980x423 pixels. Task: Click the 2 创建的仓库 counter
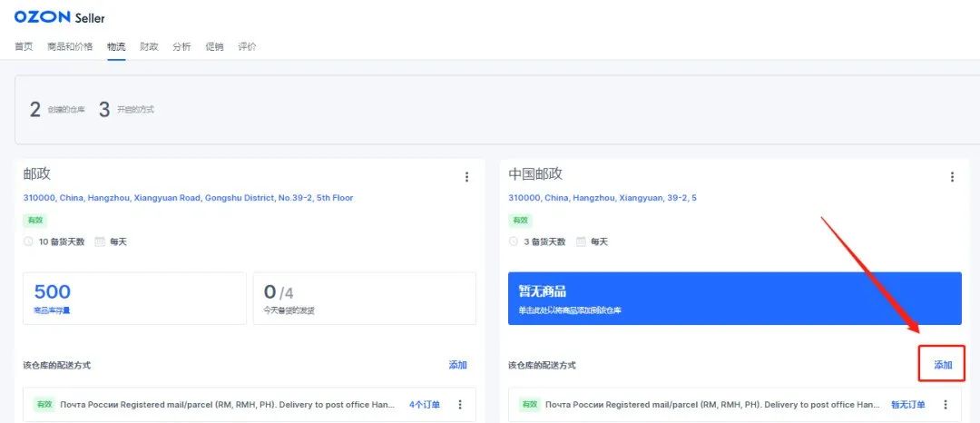point(57,110)
